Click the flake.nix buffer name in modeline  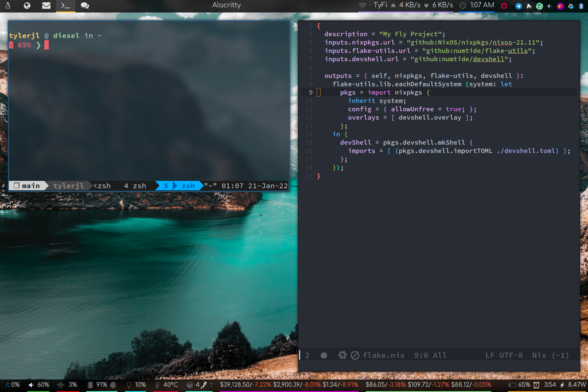tap(384, 356)
